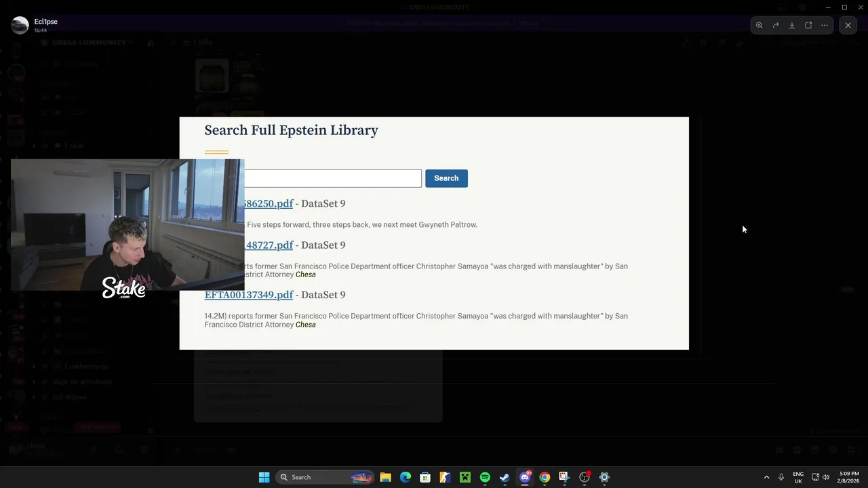Screen dimensions: 868x488
Task: Open the clock and date flyout
Action: [849, 477]
